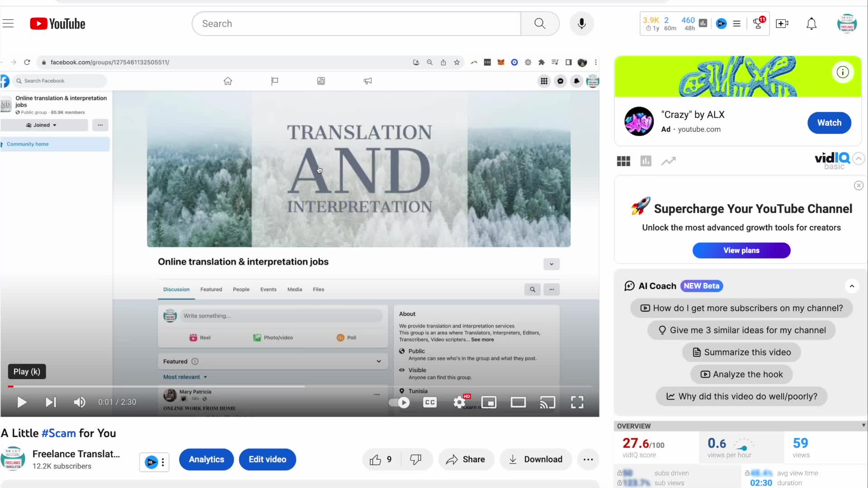Open vidIQ list menu icon in header
868x488 pixels.
click(736, 23)
